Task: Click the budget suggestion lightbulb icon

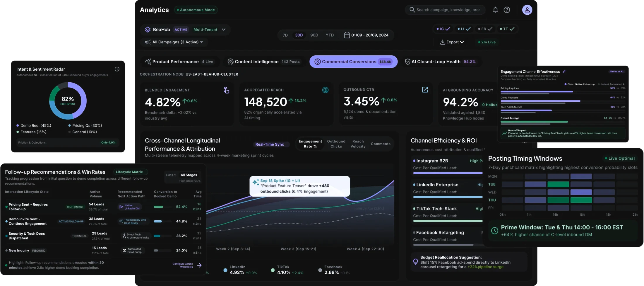Action: pos(415,262)
